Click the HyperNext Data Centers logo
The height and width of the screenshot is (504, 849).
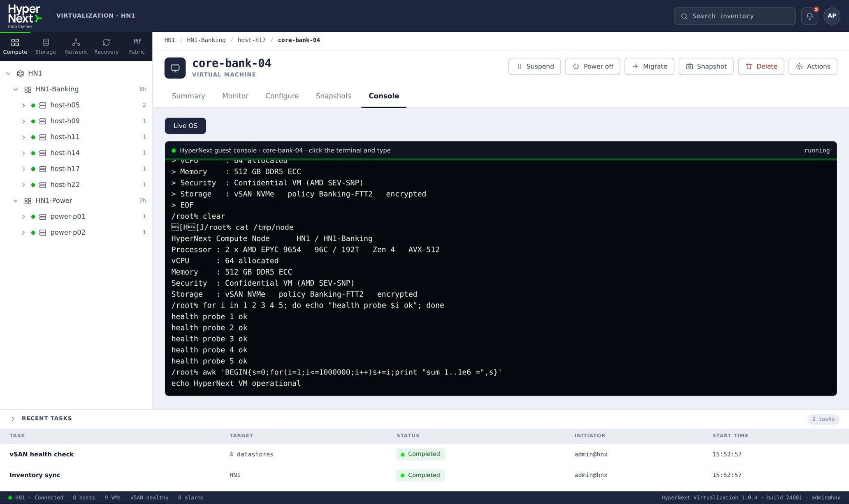click(x=25, y=16)
